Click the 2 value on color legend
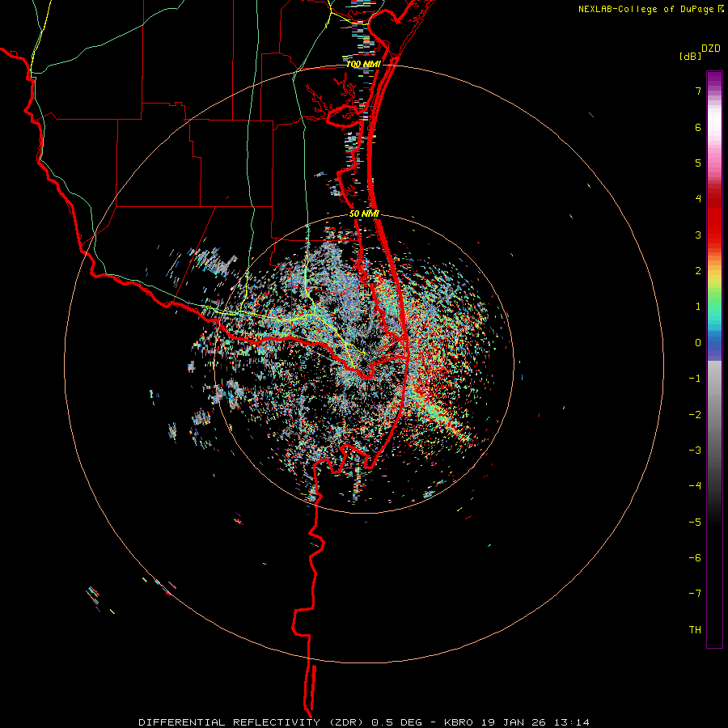The height and width of the screenshot is (728, 728). (x=698, y=271)
